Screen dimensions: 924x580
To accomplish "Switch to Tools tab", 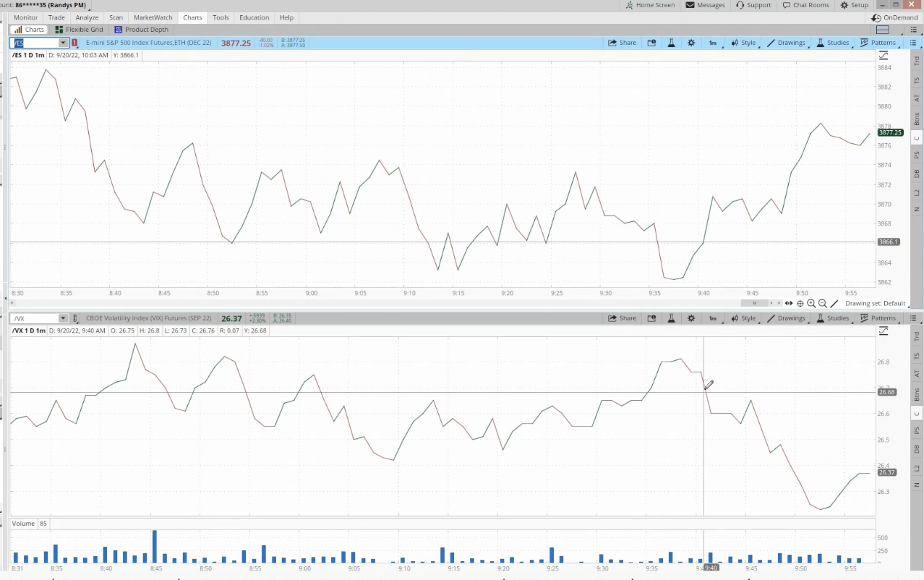I will pyautogui.click(x=221, y=17).
